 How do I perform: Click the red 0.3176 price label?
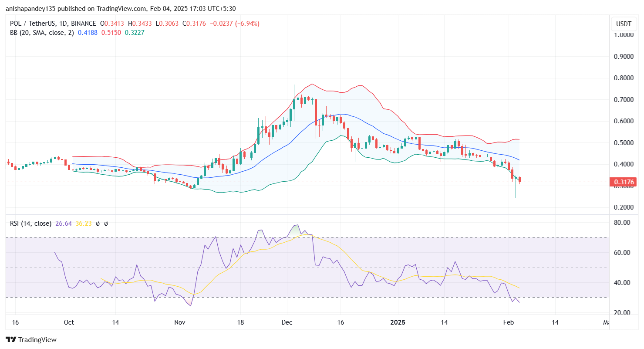[623, 182]
